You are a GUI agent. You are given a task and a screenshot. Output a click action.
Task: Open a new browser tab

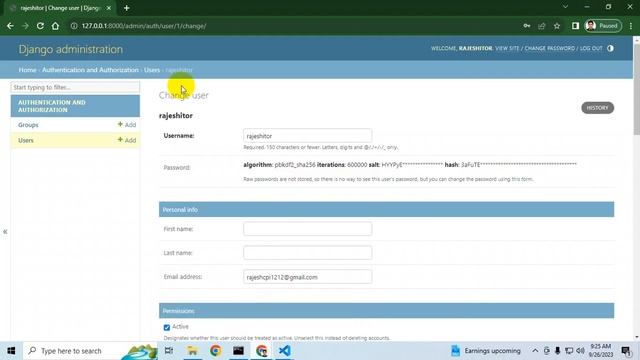pyautogui.click(x=127, y=8)
